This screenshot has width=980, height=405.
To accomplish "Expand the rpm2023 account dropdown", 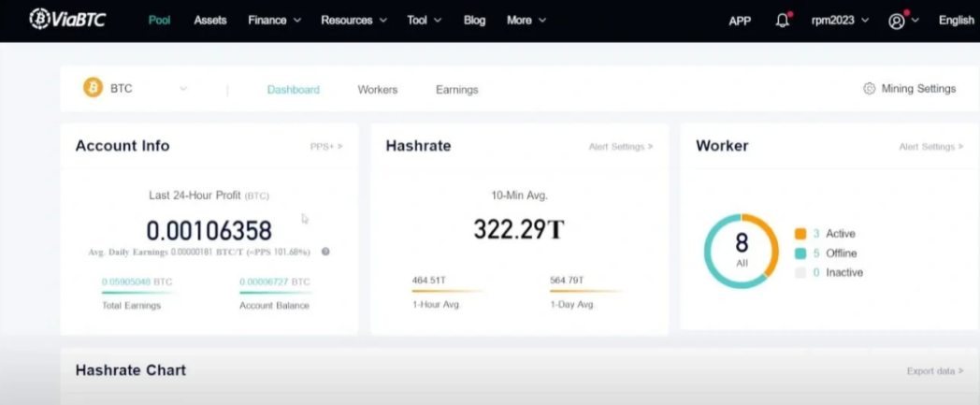I will (840, 20).
